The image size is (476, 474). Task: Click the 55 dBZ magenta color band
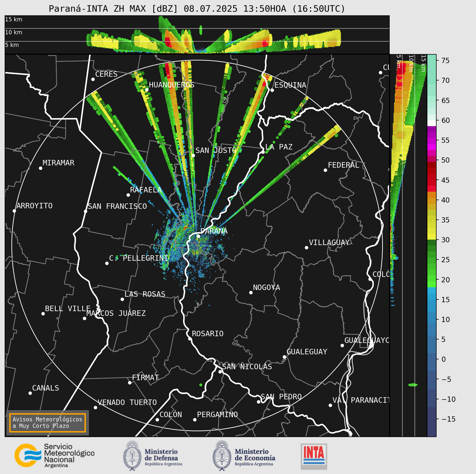point(432,141)
